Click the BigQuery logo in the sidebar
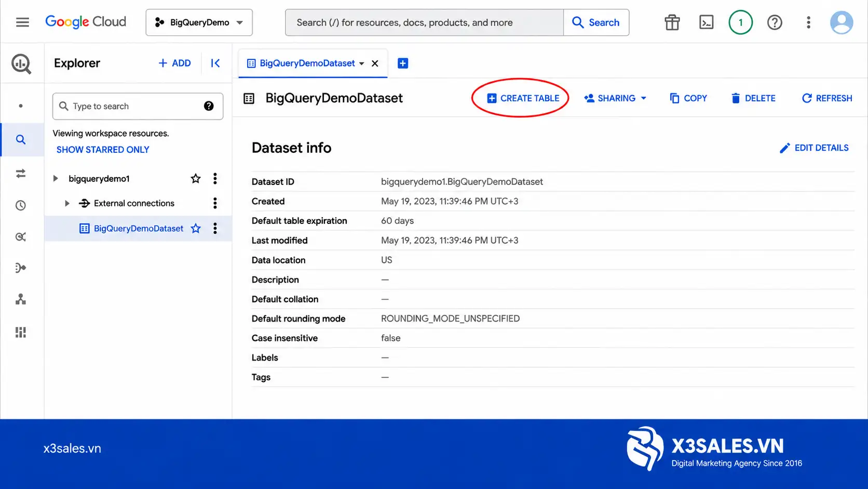 coord(21,64)
